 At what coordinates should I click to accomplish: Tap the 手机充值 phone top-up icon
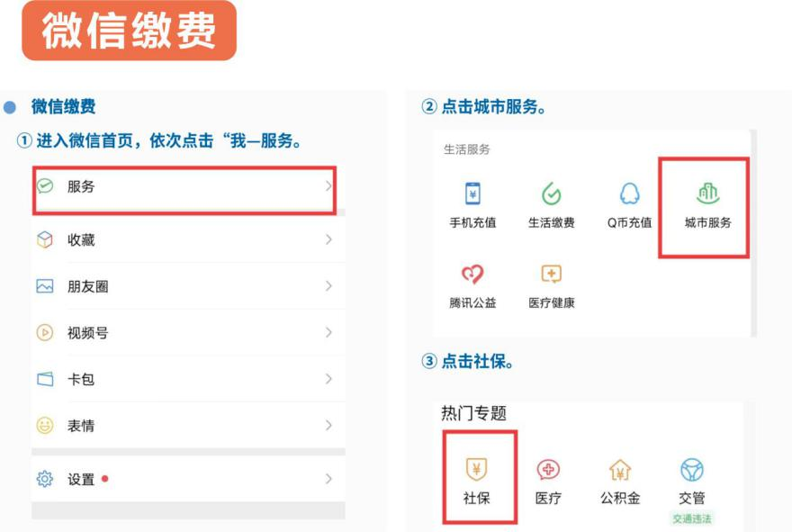(472, 194)
